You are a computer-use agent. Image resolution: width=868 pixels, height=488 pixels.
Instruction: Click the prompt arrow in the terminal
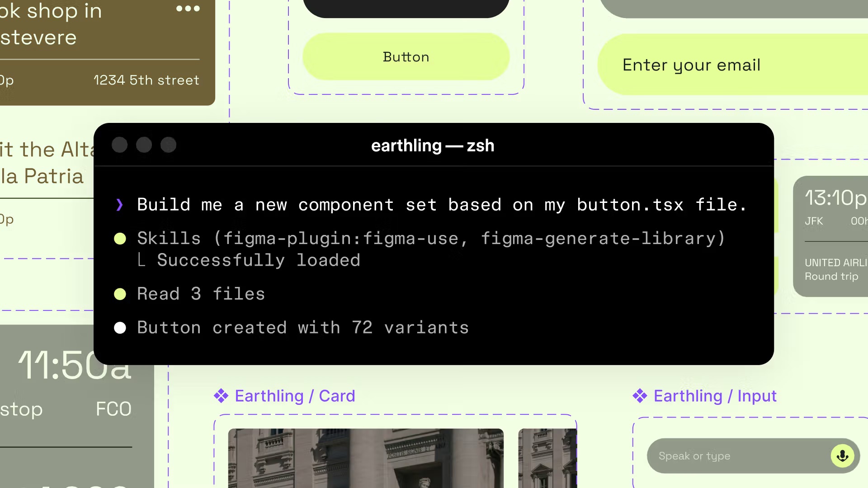click(x=120, y=205)
